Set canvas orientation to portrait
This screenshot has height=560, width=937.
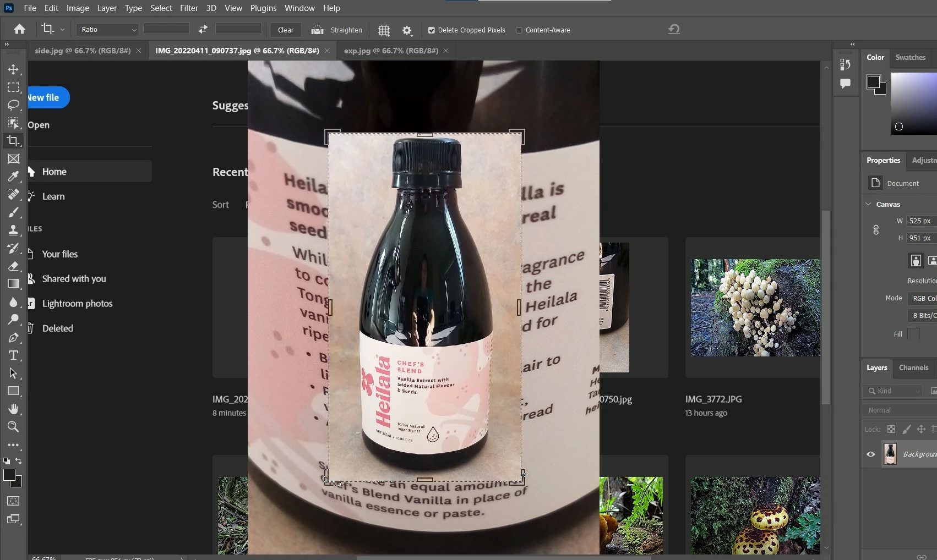[916, 260]
